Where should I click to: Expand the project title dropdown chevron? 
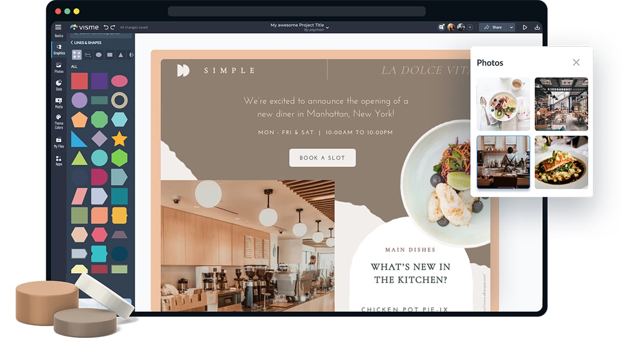(x=327, y=27)
